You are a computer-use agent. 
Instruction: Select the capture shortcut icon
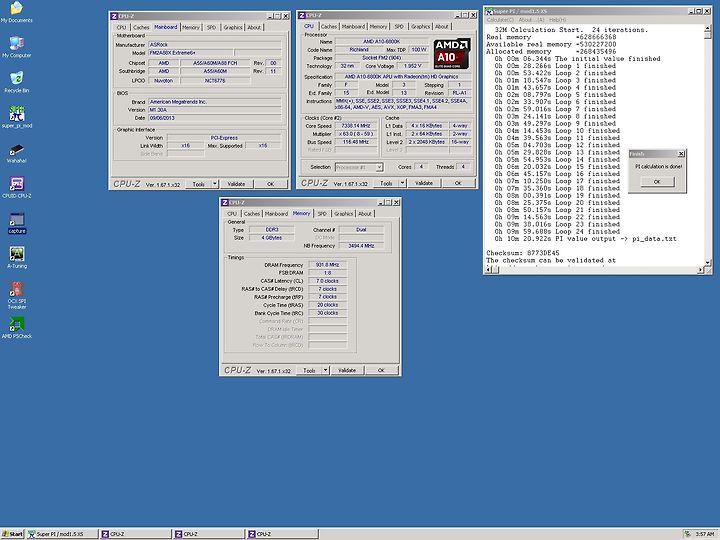(x=17, y=223)
